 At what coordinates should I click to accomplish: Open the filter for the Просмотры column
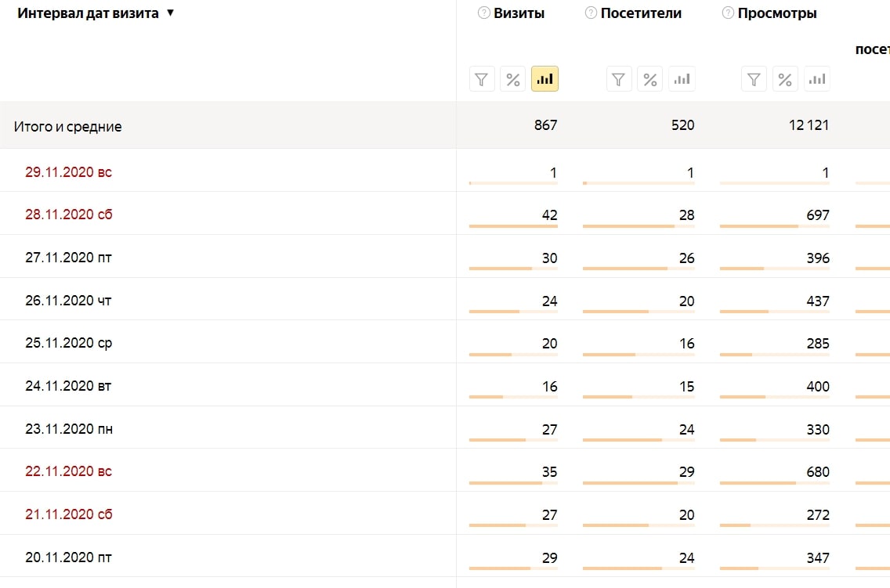[754, 79]
